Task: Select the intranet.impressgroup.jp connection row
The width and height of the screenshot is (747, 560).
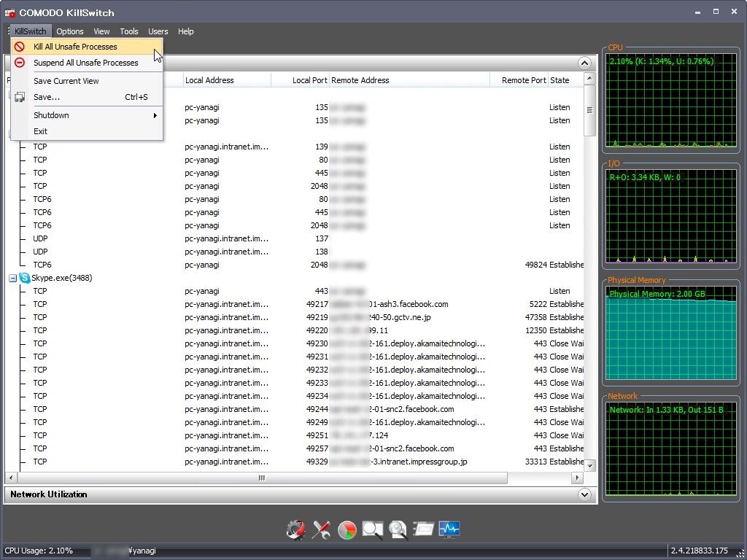Action: pos(295,462)
